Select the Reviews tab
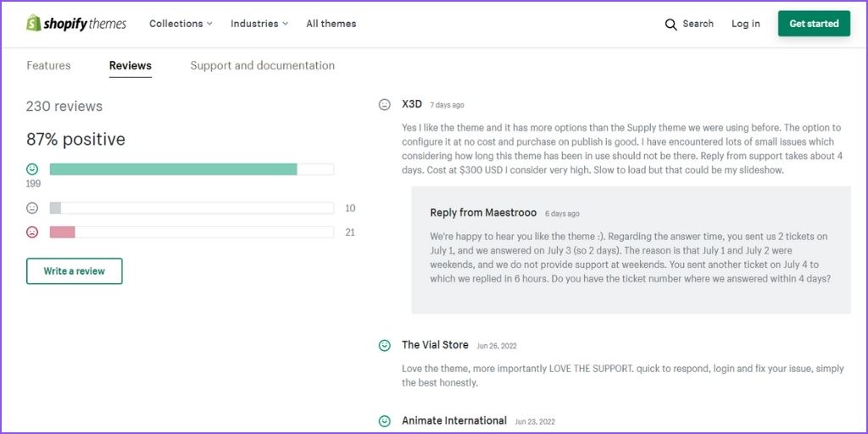Screen dimensions: 868x434 (x=130, y=65)
